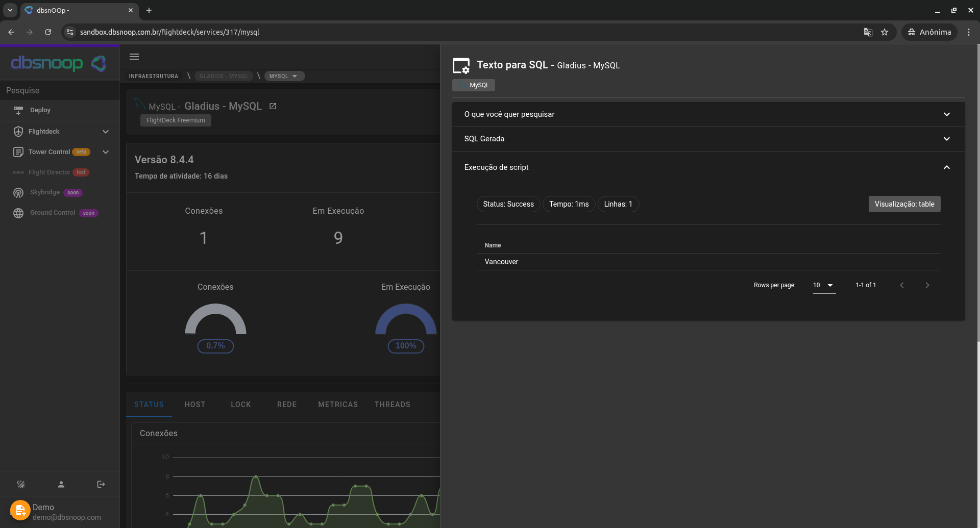Click the Ground Control globe icon
980x528 pixels.
coord(18,213)
